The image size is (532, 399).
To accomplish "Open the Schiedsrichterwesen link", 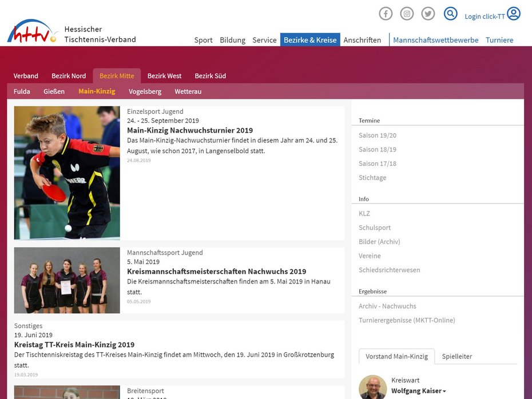I will tap(389, 270).
